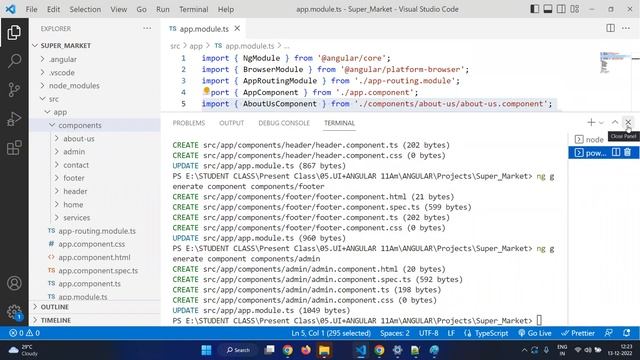Screen dimensions: 640x360
Task: Open the Explorer view in activity bar
Action: (x=14, y=33)
